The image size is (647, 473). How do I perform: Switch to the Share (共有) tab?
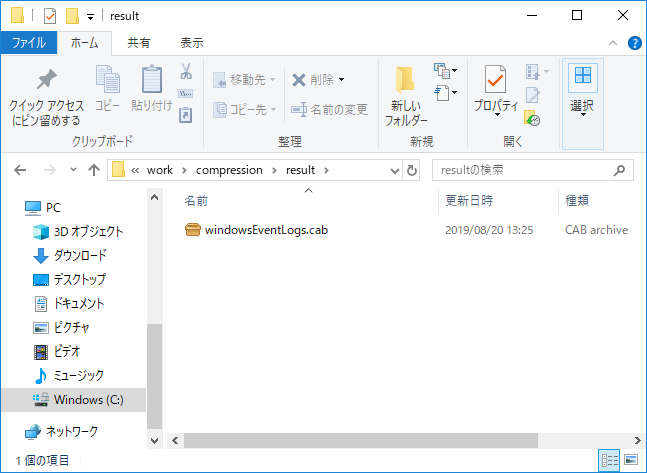[x=139, y=43]
